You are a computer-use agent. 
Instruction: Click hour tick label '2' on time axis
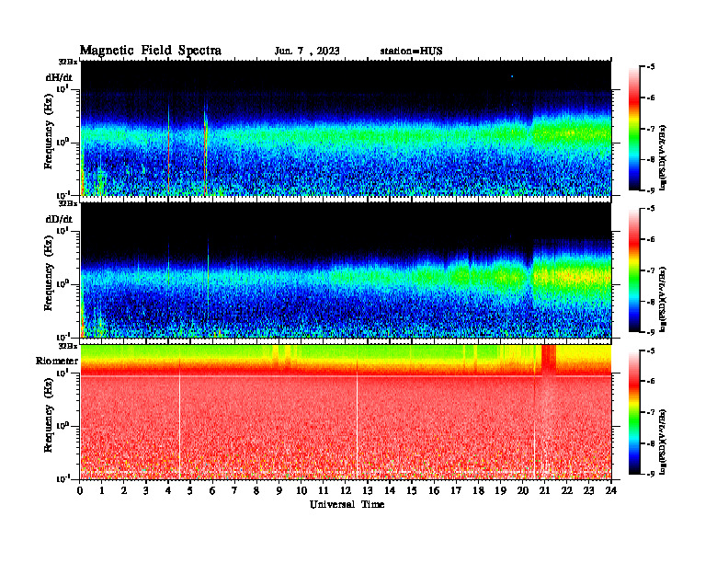coord(124,490)
